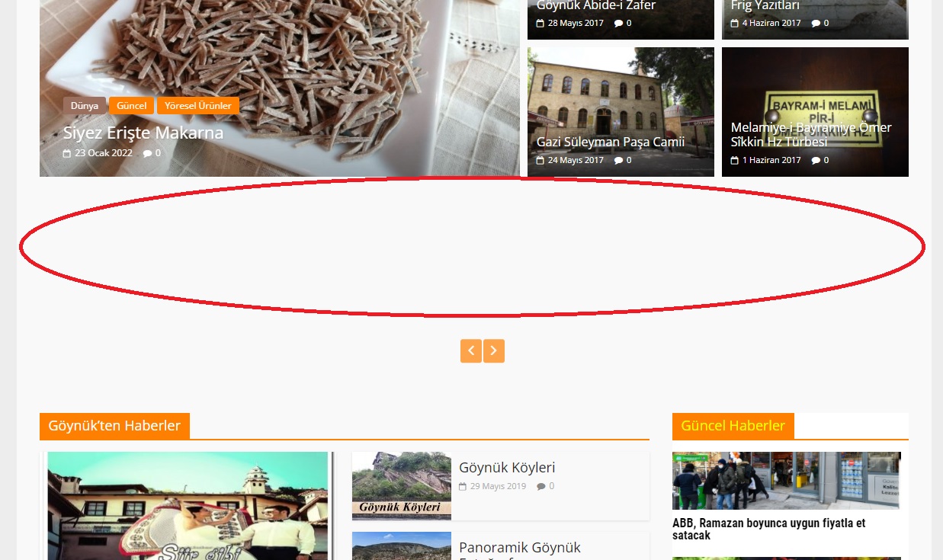Click the date 29 Mayıs 2019
Screen dimensions: 943x560
click(498, 486)
